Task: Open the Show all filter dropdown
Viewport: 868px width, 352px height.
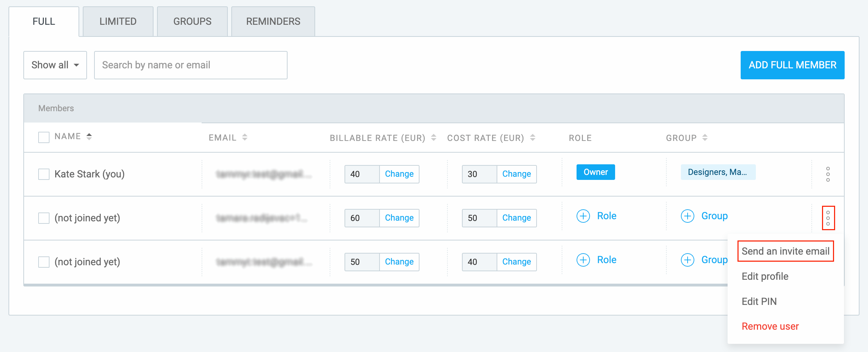Action: tap(55, 65)
